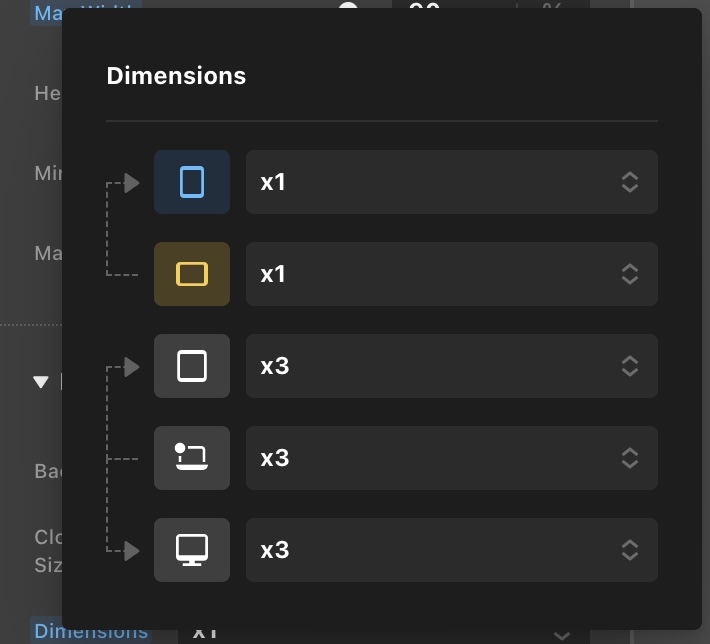This screenshot has width=710, height=644.
Task: Select the yellow landscape phone breakpoint icon
Action: click(x=192, y=274)
